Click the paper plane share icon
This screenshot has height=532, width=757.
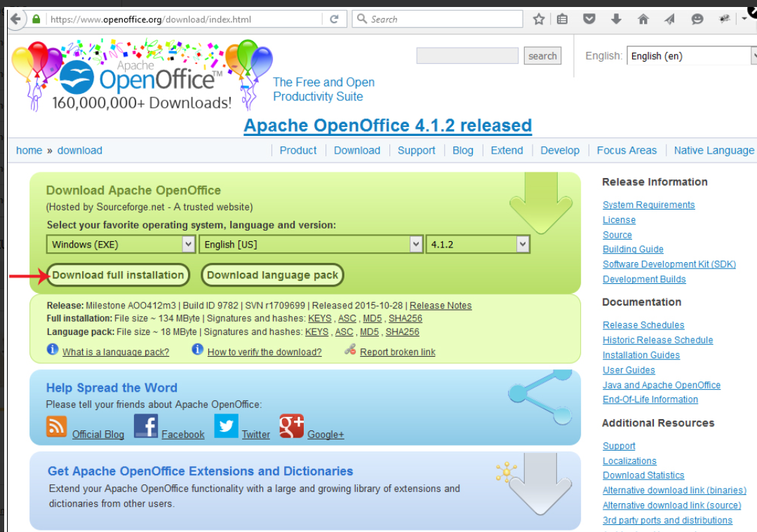(669, 20)
